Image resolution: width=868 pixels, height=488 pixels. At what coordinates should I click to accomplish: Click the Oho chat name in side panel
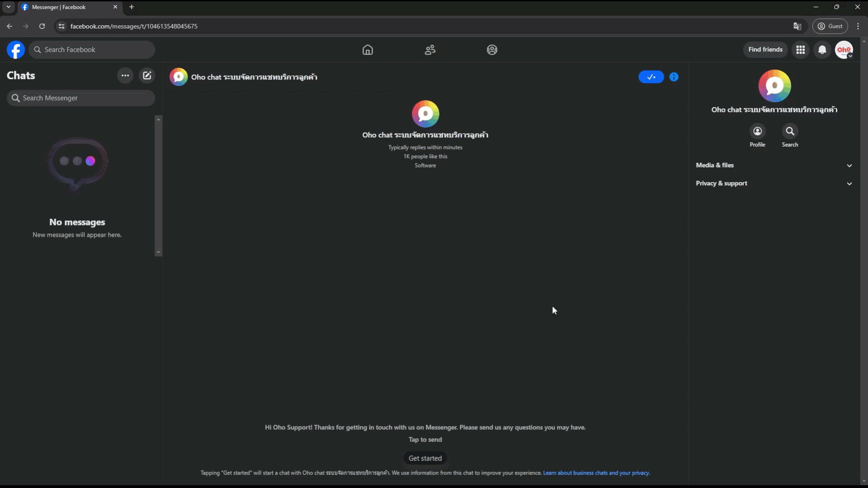tap(774, 110)
